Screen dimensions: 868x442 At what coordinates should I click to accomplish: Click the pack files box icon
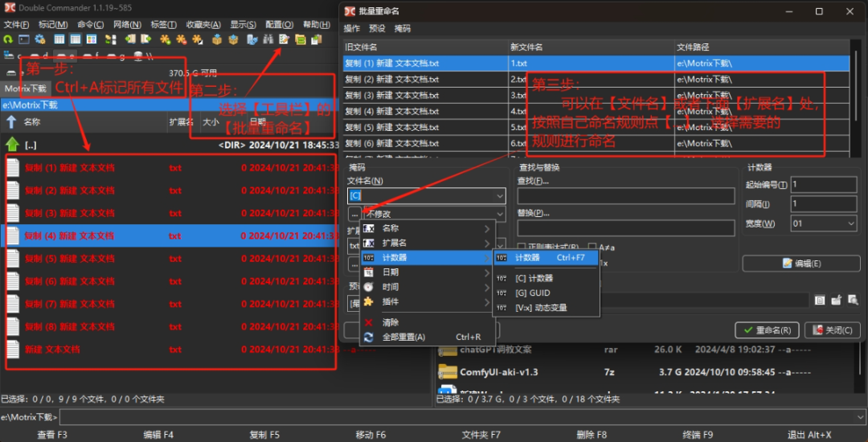tap(216, 39)
